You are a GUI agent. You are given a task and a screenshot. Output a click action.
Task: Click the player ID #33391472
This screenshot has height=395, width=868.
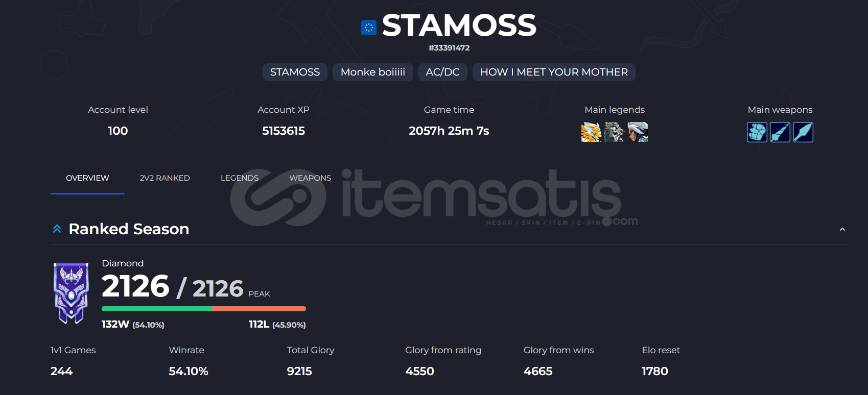pyautogui.click(x=449, y=48)
